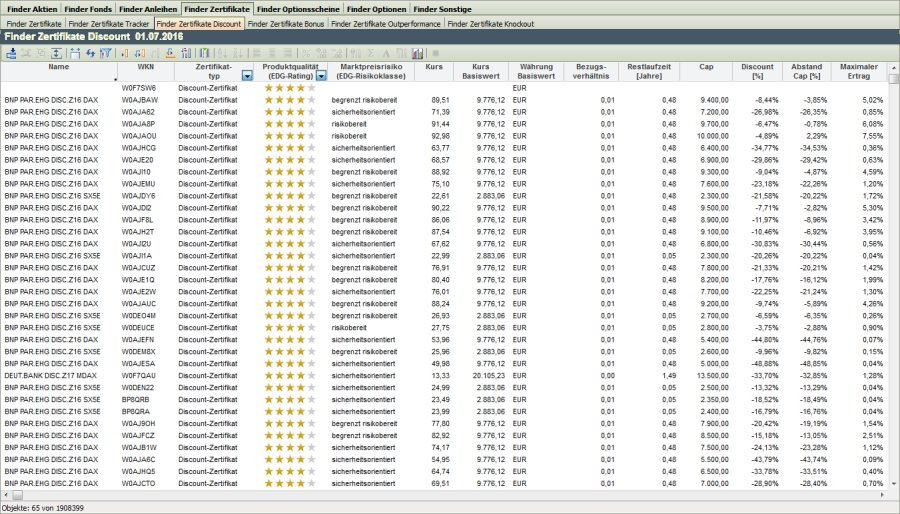Click the colored bar chart icon
This screenshot has height=514, width=900.
(x=418, y=52)
